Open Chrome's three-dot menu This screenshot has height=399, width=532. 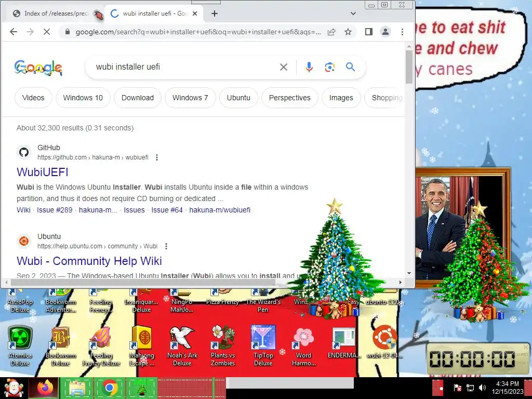click(403, 32)
